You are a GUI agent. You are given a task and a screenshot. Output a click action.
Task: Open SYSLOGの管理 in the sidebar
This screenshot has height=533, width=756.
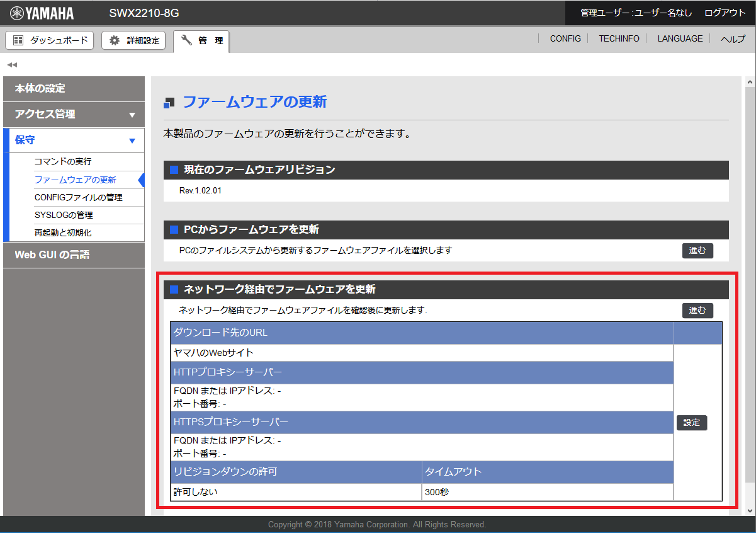pos(64,215)
